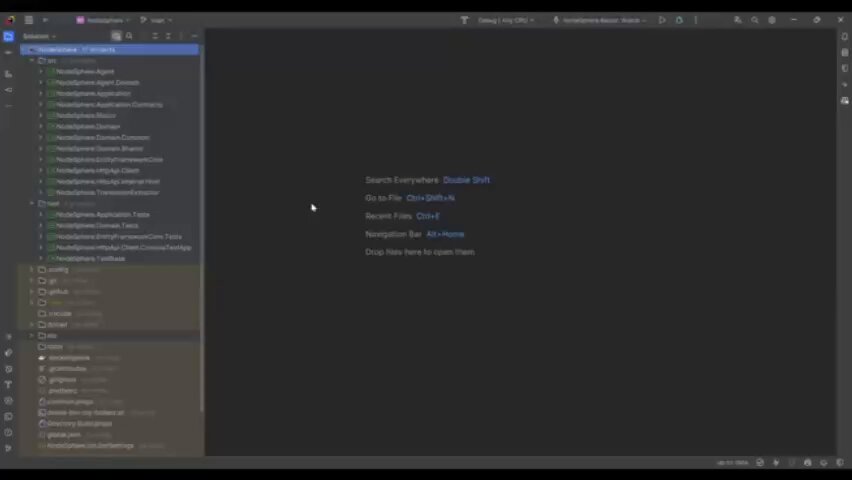Select the Directory.Build.props file
This screenshot has height=480, width=852.
(80, 423)
